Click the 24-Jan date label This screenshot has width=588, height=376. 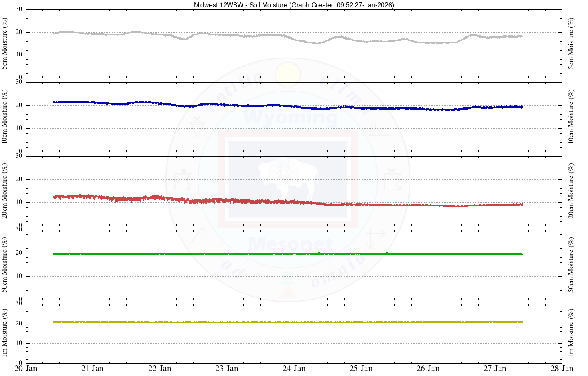[294, 369]
